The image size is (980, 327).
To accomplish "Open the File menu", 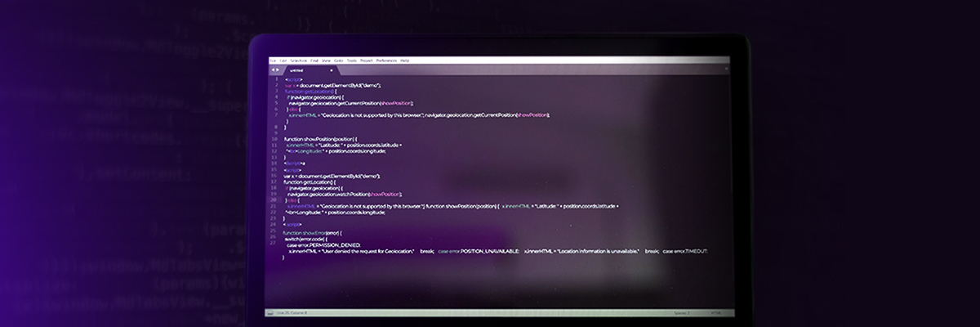I will (273, 60).
